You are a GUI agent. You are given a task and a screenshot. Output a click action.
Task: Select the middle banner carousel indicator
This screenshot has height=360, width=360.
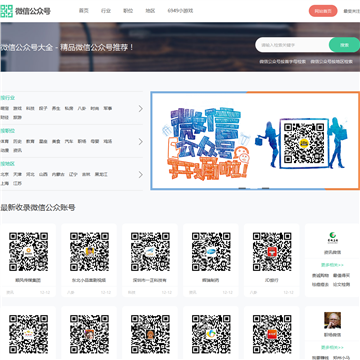[x=254, y=188]
